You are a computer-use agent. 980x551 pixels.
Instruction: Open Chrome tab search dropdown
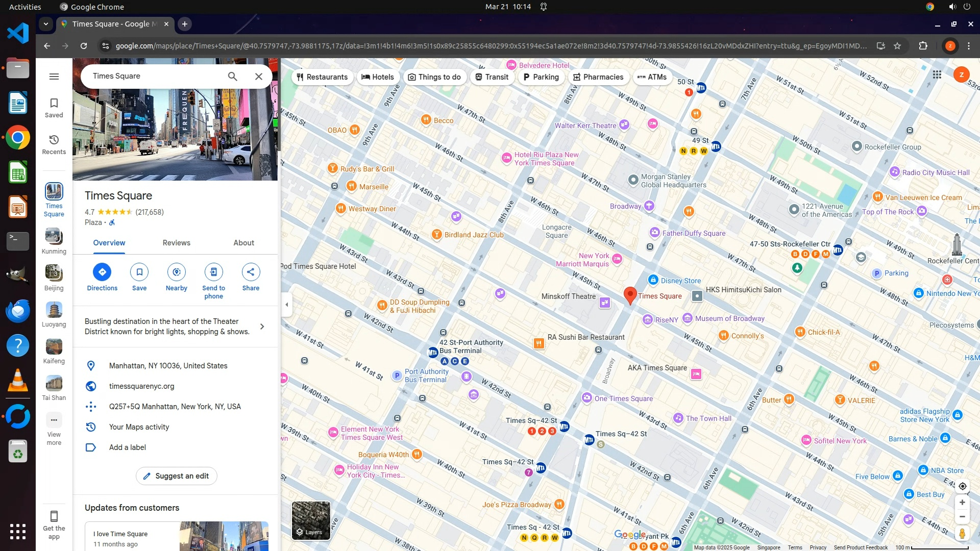(46, 24)
